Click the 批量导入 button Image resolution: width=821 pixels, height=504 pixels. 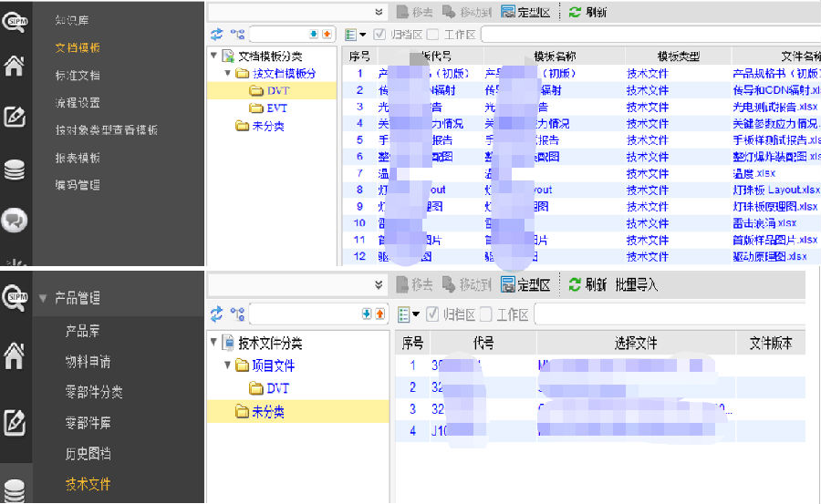[637, 284]
